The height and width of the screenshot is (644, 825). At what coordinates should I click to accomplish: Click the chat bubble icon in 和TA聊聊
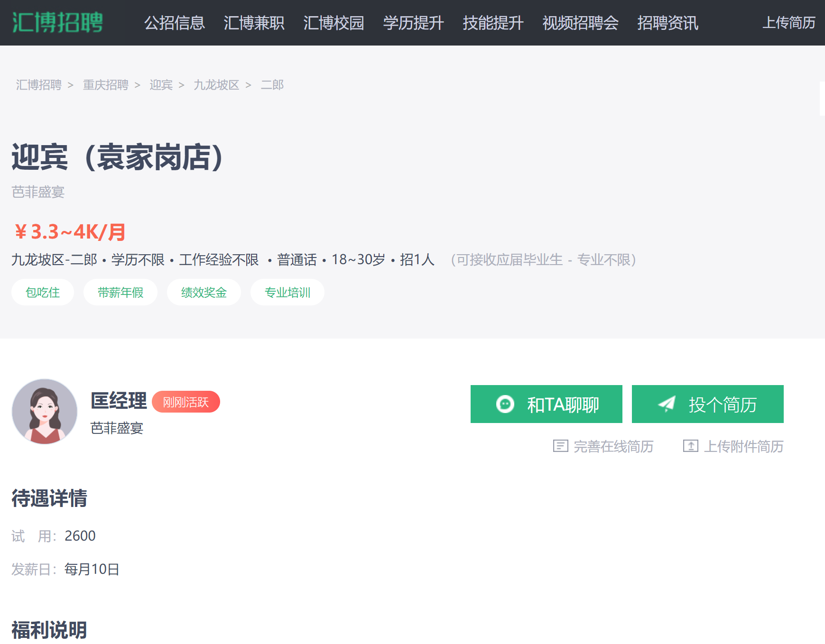pos(505,404)
